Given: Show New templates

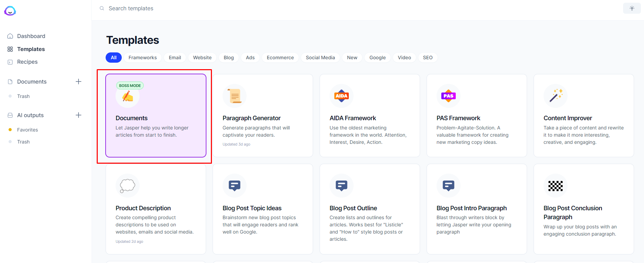Looking at the screenshot, I should [x=352, y=58].
